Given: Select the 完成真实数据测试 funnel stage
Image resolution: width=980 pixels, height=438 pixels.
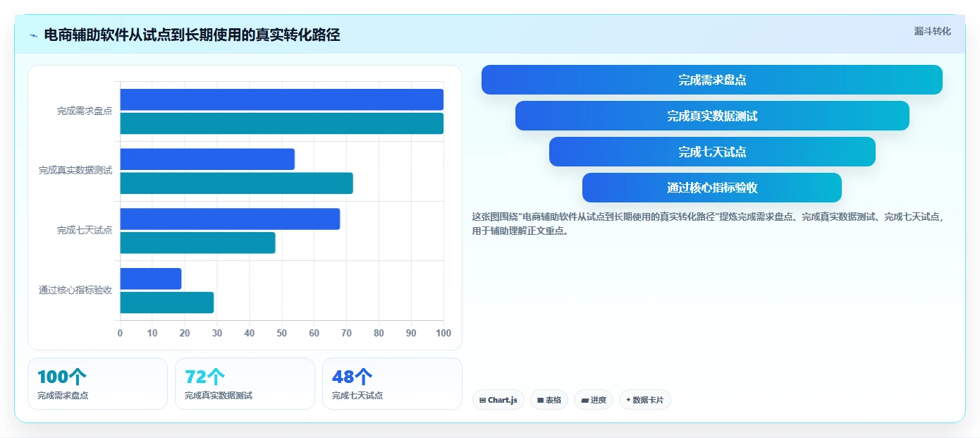Looking at the screenshot, I should point(712,116).
